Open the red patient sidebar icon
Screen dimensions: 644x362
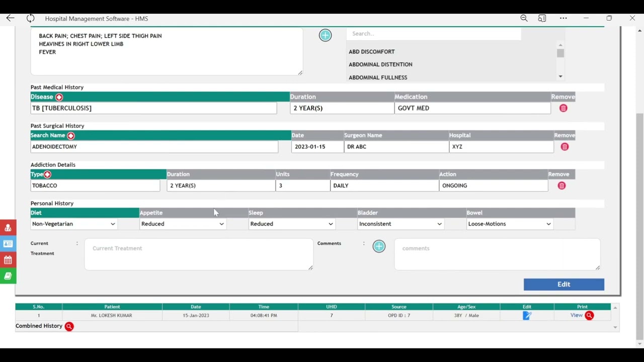point(8,228)
